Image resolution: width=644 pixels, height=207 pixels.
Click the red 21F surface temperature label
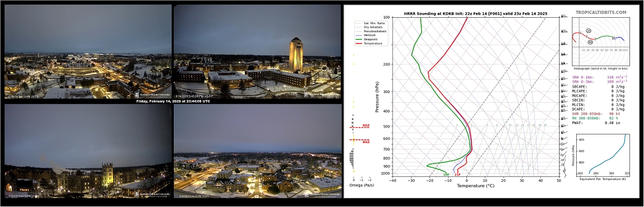[457, 175]
